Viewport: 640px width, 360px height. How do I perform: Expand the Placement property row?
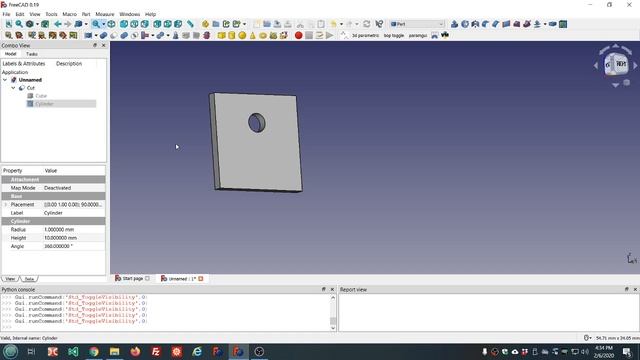(5, 204)
